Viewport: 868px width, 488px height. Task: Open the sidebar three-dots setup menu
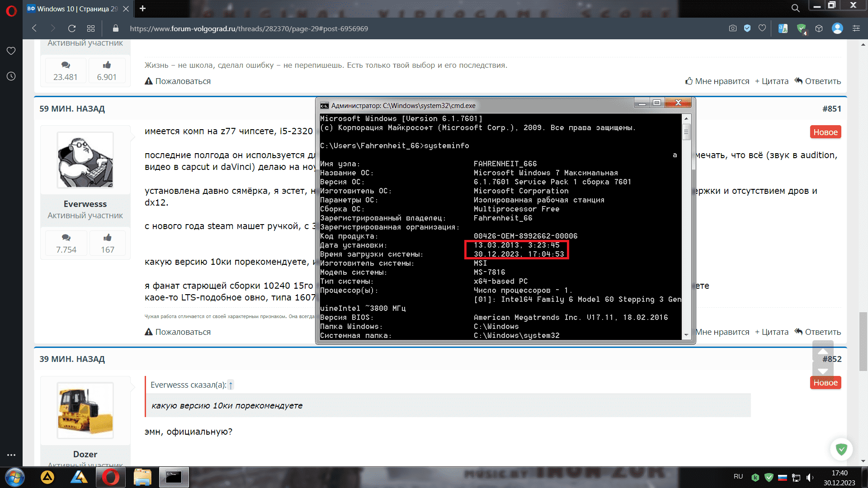(x=11, y=455)
